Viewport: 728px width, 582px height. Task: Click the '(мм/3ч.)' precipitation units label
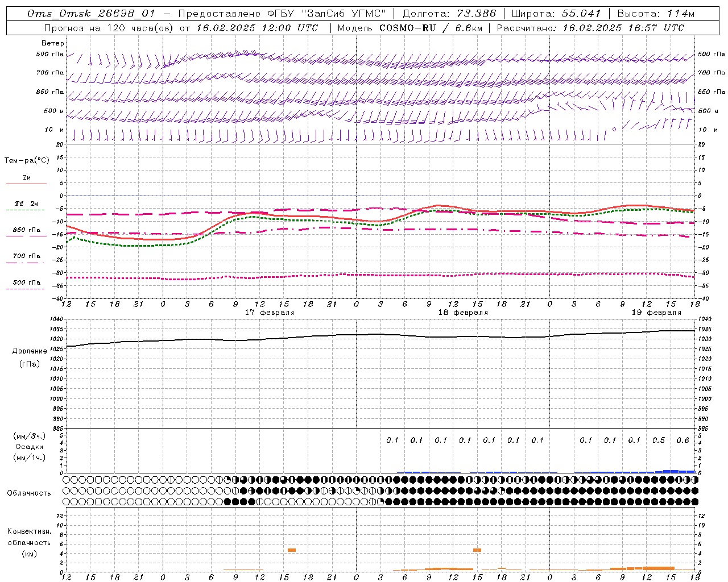30,436
